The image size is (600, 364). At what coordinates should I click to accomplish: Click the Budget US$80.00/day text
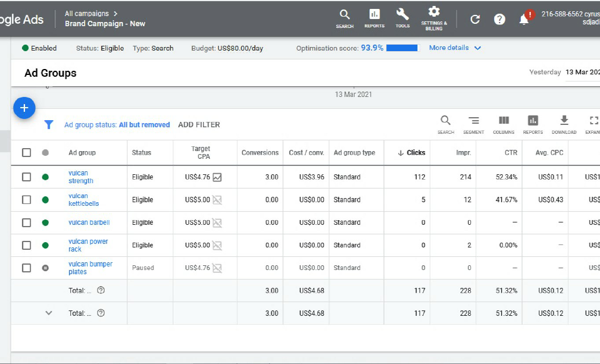[227, 48]
